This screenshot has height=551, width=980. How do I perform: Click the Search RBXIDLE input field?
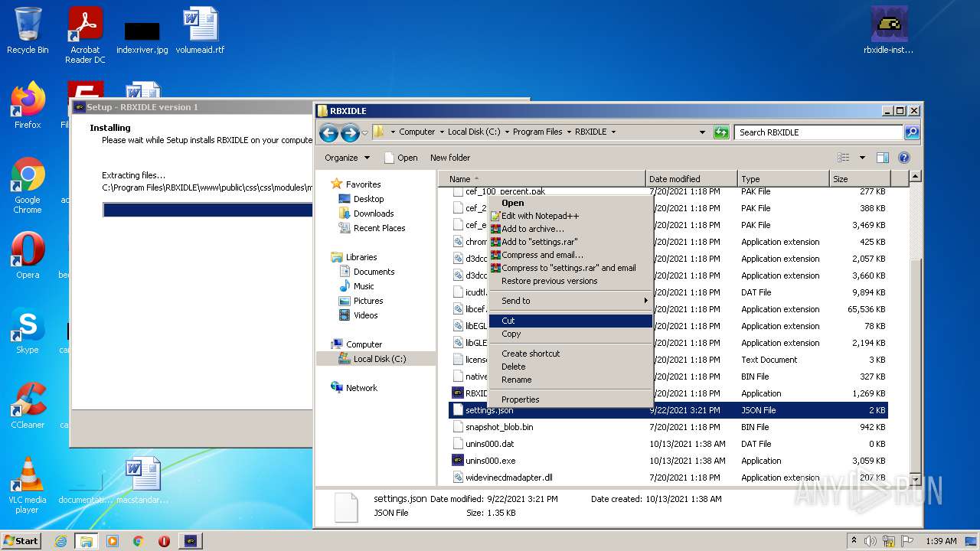(818, 132)
